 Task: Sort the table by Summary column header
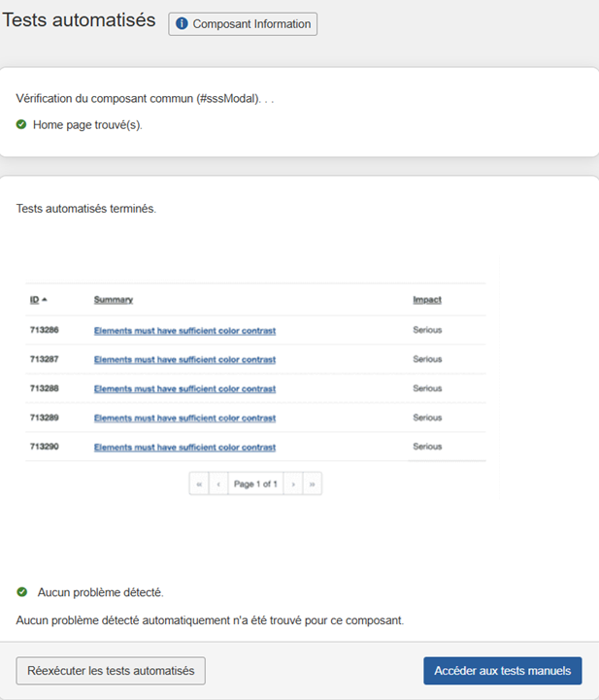pos(114,300)
